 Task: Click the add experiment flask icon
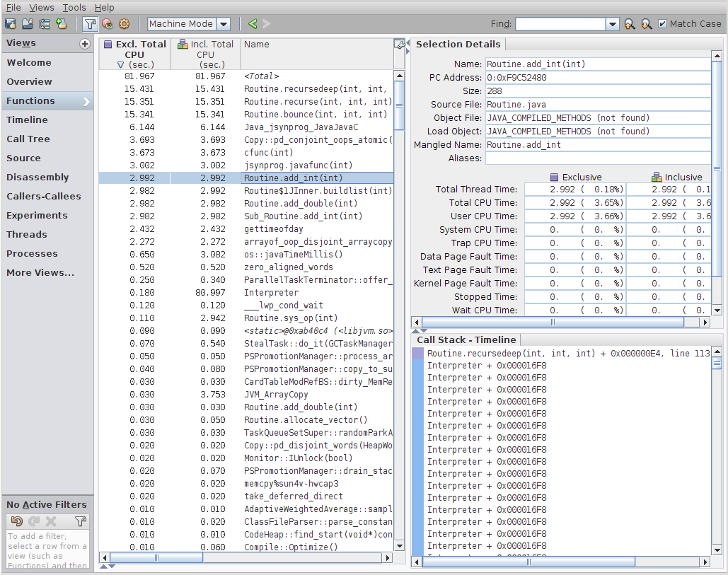[62, 23]
